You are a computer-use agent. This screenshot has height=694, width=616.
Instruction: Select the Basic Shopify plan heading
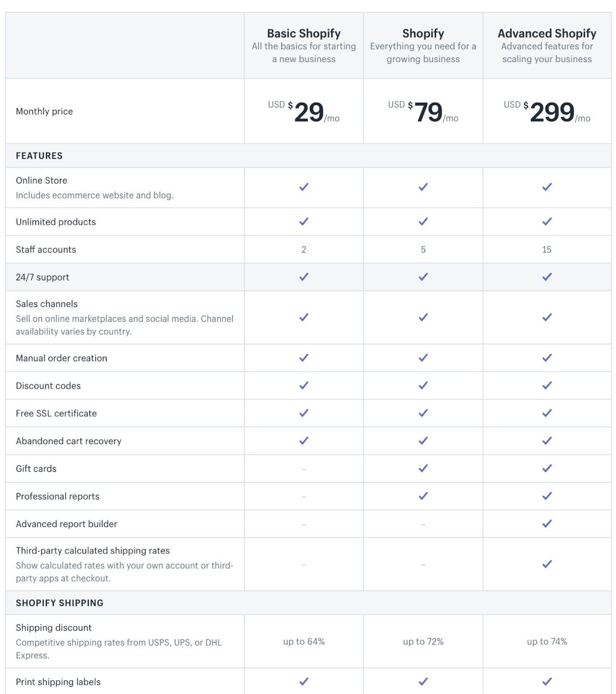[x=304, y=33]
